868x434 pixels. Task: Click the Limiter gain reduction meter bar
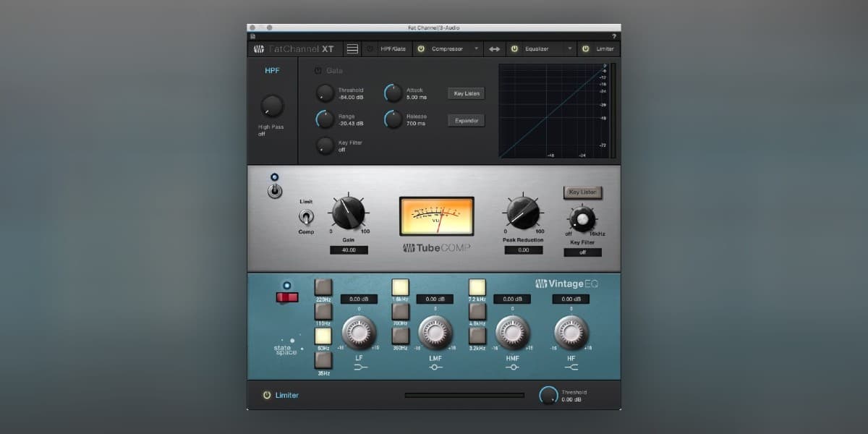pos(464,396)
